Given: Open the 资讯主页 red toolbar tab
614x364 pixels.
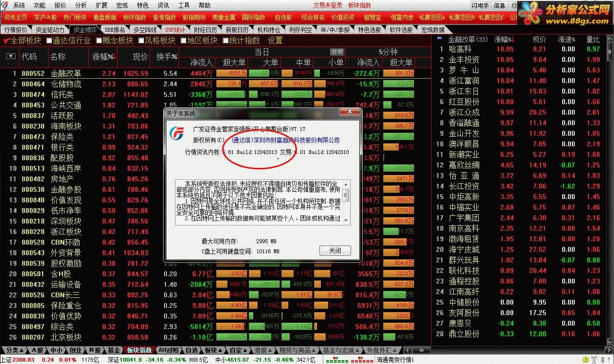Looking at the screenshot, I should [x=15, y=17].
